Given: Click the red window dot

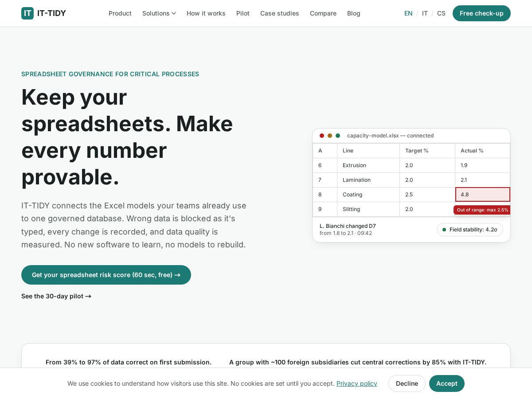Looking at the screenshot, I should 322,136.
